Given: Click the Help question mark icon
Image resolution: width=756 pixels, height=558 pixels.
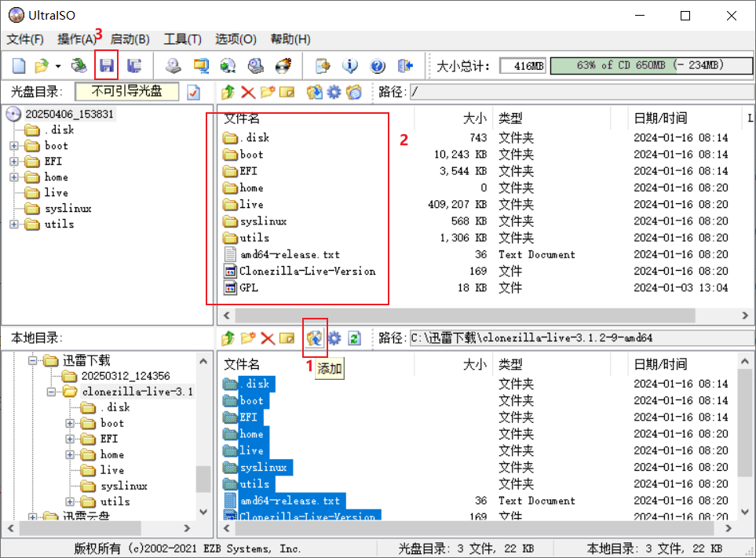Looking at the screenshot, I should tap(378, 66).
